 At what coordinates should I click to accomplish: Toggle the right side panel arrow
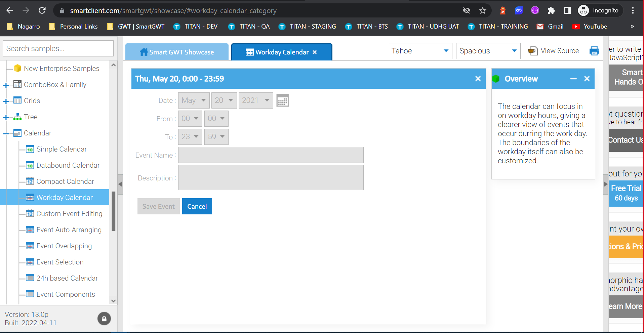click(606, 184)
